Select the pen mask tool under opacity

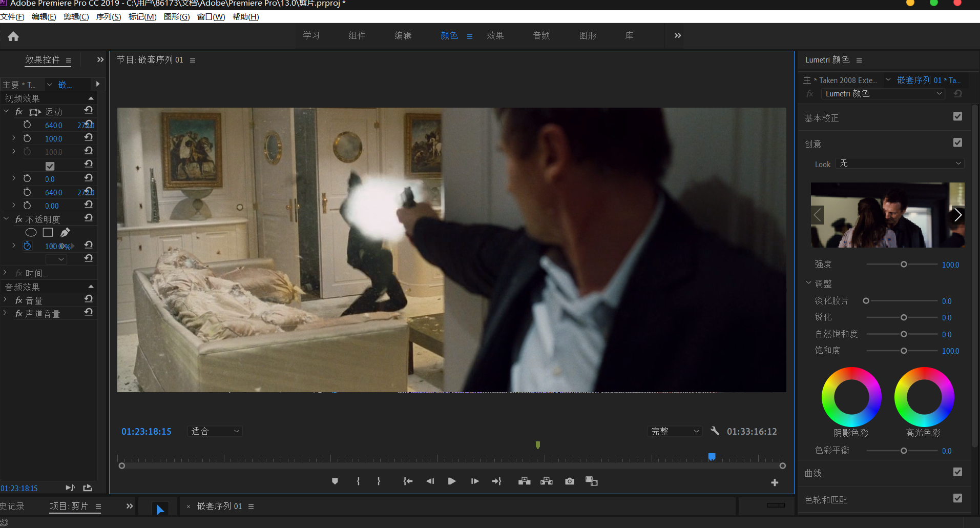tap(65, 233)
